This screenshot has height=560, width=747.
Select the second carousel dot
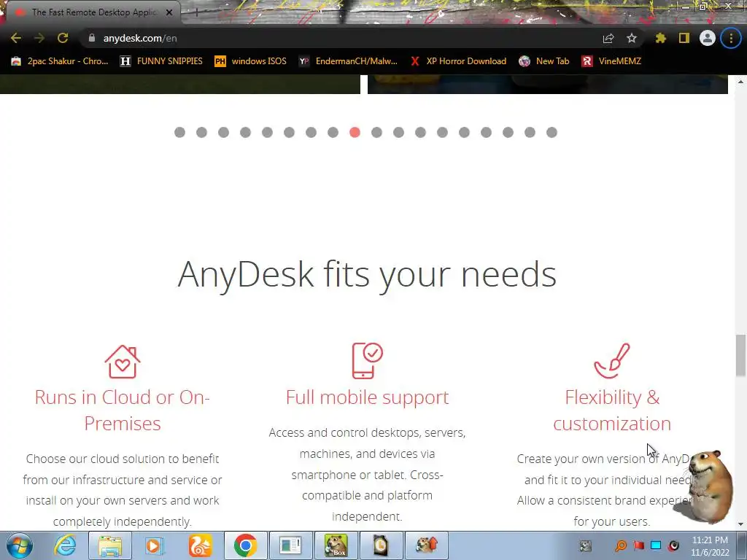pos(201,133)
